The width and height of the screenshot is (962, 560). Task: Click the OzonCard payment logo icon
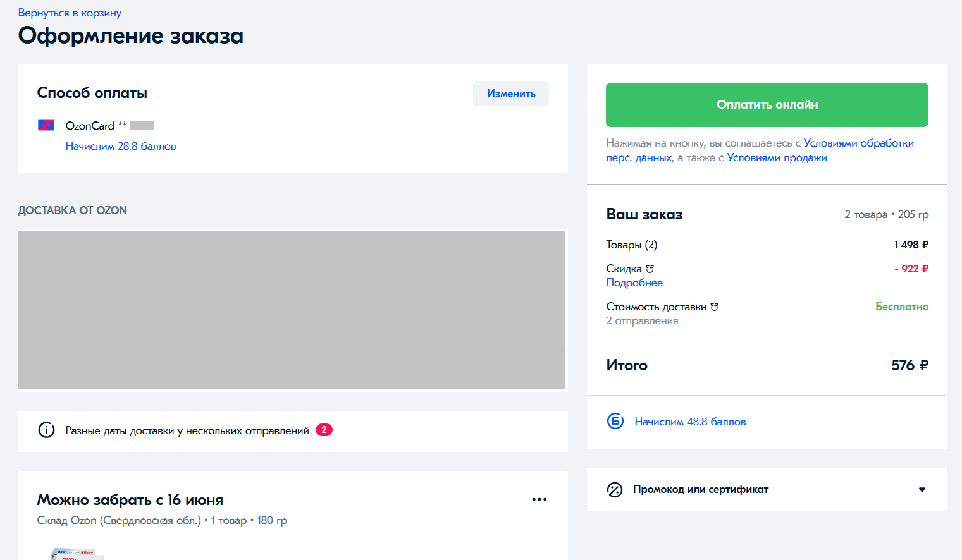pyautogui.click(x=46, y=125)
